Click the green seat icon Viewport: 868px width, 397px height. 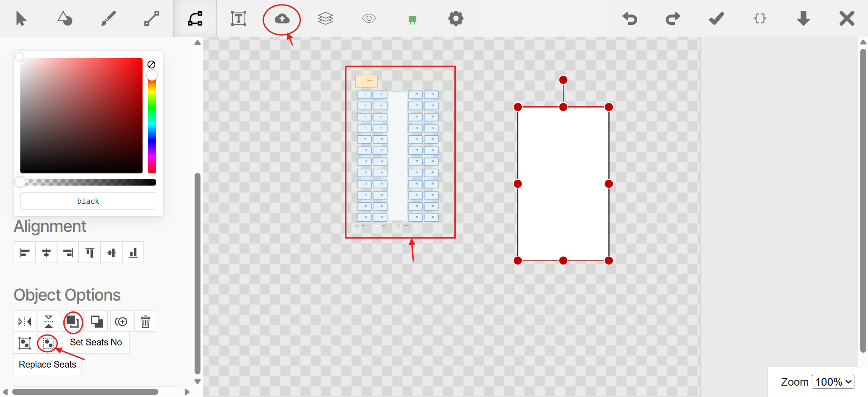[412, 20]
